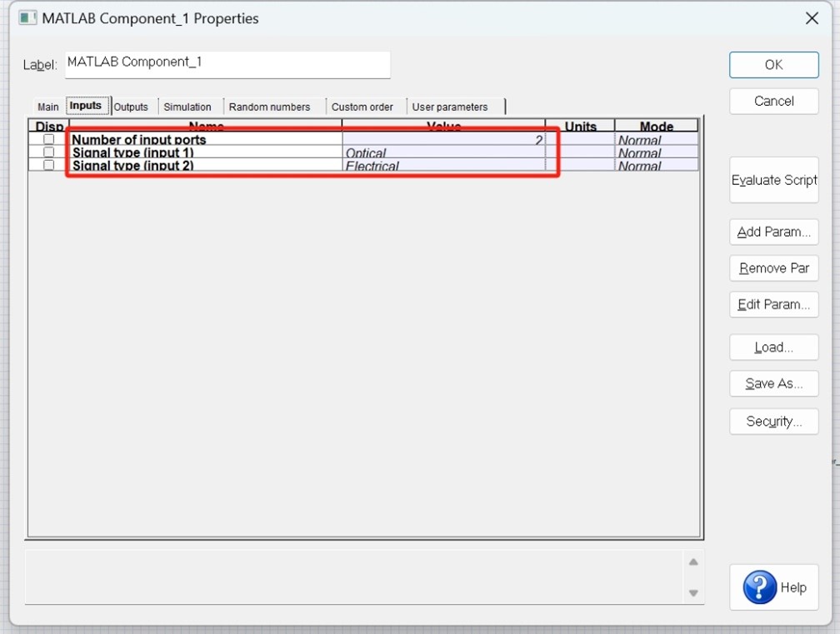
Task: Click the Help question mark icon
Action: [x=759, y=587]
